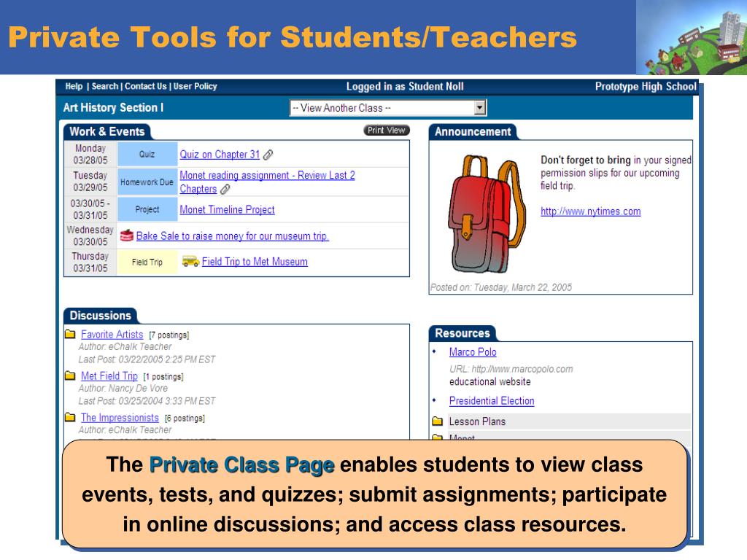Image resolution: width=747 pixels, height=560 pixels.
Task: Open Presidential Election resource link
Action: point(492,401)
